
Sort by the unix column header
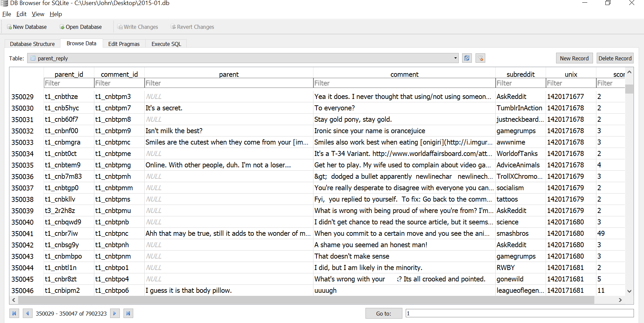coord(571,74)
